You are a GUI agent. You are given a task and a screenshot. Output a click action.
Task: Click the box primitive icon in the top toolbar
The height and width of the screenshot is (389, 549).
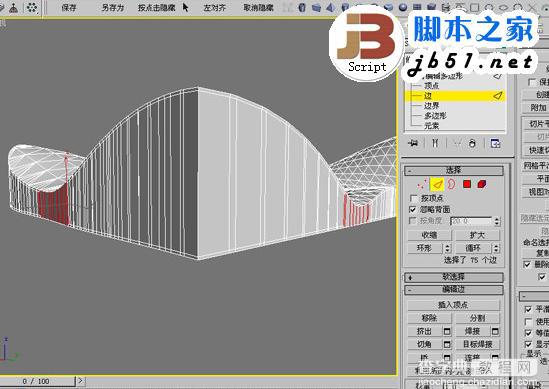coord(317,7)
